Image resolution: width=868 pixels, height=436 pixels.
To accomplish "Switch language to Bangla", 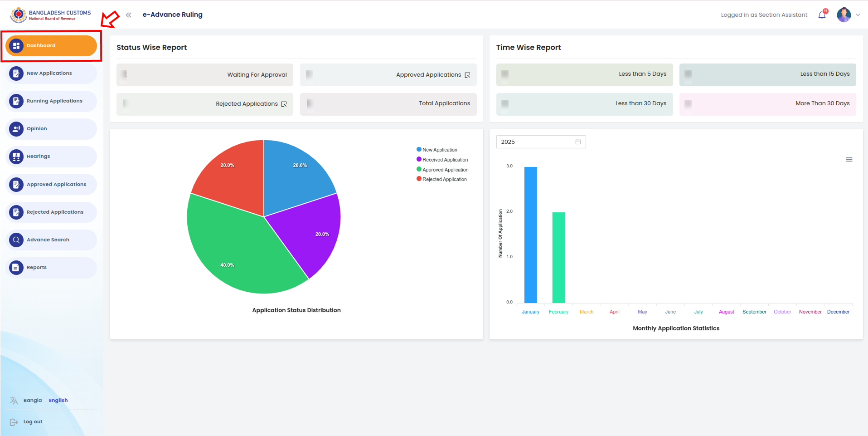I will pos(33,401).
